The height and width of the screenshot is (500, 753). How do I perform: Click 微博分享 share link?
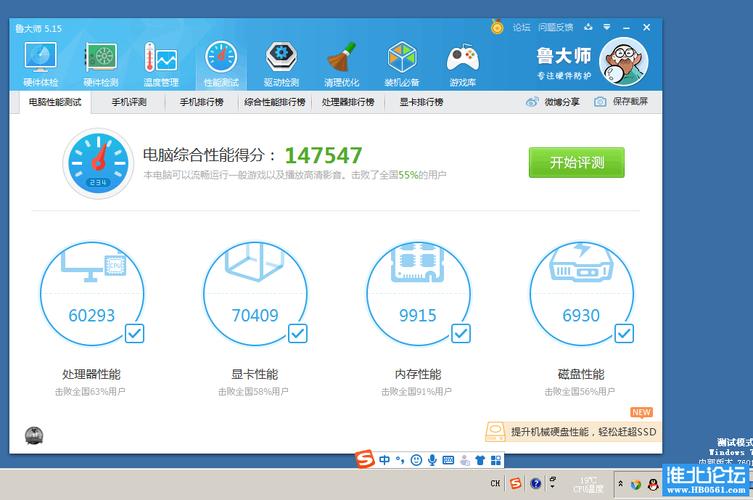click(553, 102)
